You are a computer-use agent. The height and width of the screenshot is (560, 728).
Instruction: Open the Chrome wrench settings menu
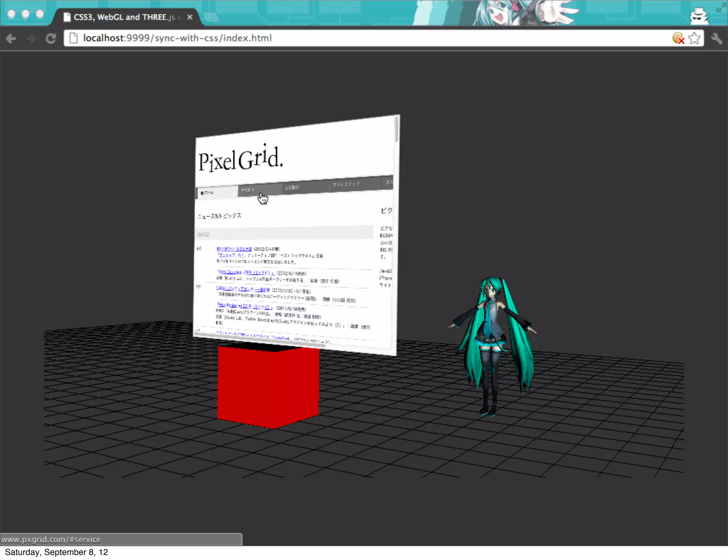[717, 38]
